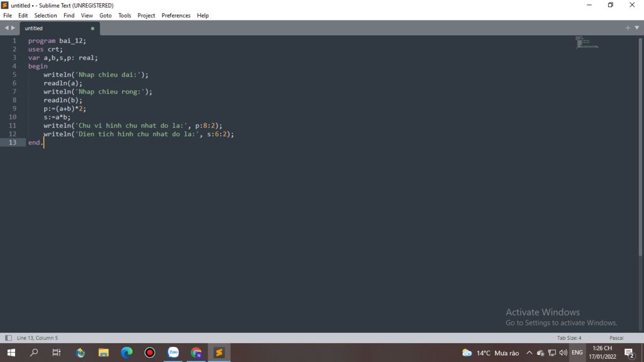Change Pascal syntax selection
The width and height of the screenshot is (644, 362).
click(616, 337)
